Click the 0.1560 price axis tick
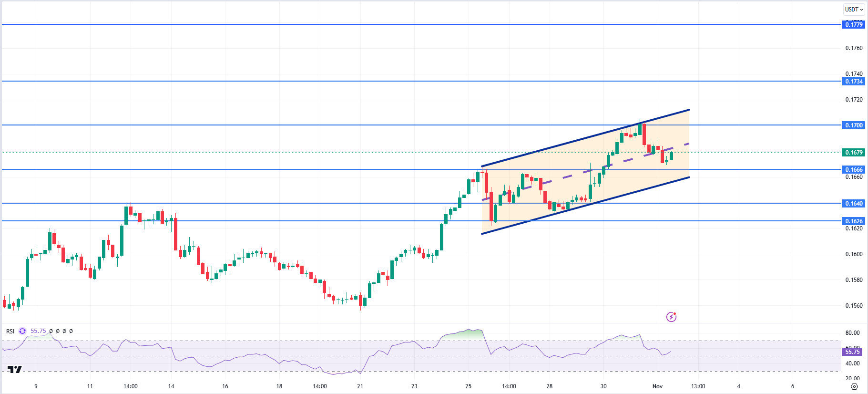This screenshot has width=868, height=394. 854,306
